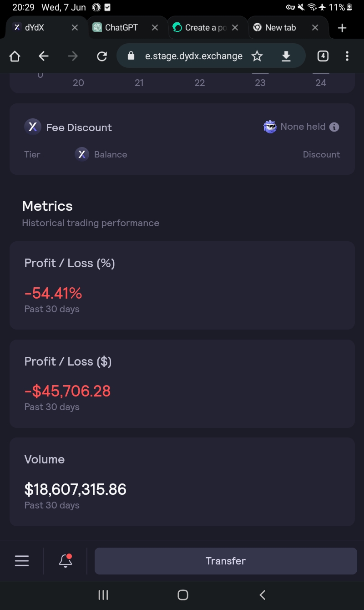Reload the page
This screenshot has height=610, width=364.
click(102, 56)
